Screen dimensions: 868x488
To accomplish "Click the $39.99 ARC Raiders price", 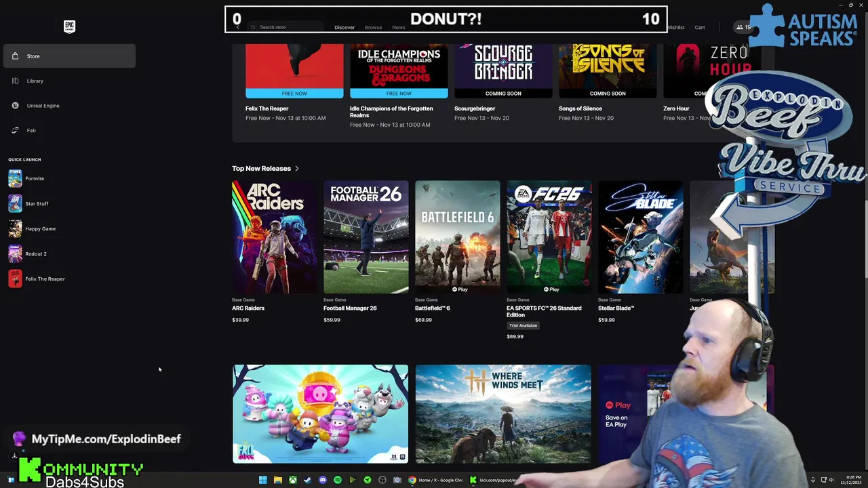I will pos(241,320).
